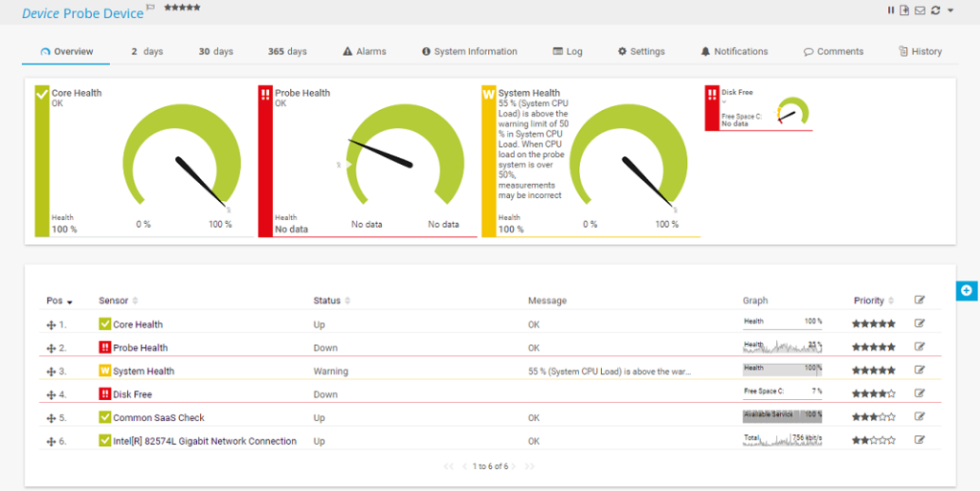This screenshot has height=491, width=980.
Task: Toggle the System Health yellow warning status box
Action: point(105,371)
